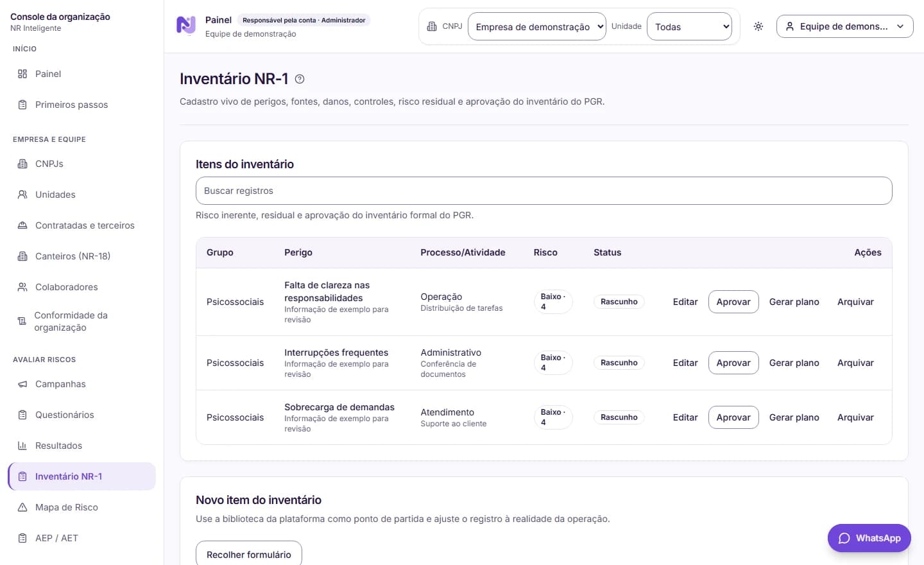
Task: Open Unidades in the sidebar
Action: [82, 195]
